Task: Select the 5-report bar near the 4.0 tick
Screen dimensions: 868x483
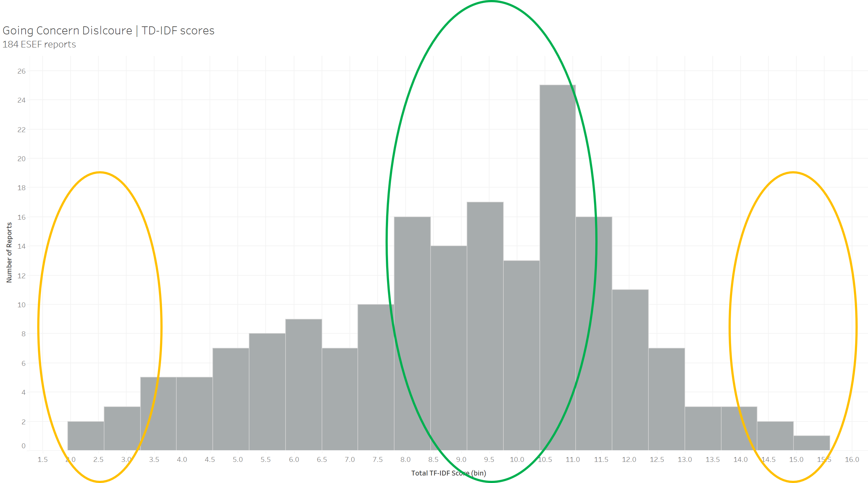Action: pos(194,414)
